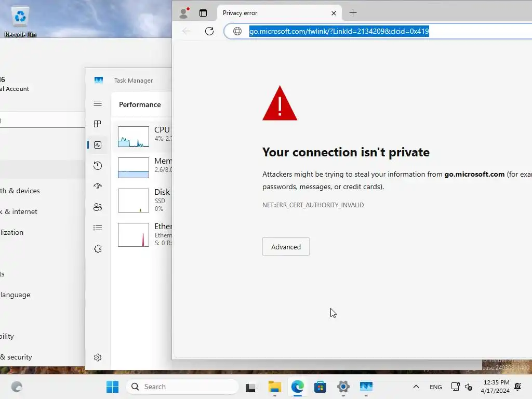532x399 pixels.
Task: Open Users page in Task Manager
Action: pos(98,207)
